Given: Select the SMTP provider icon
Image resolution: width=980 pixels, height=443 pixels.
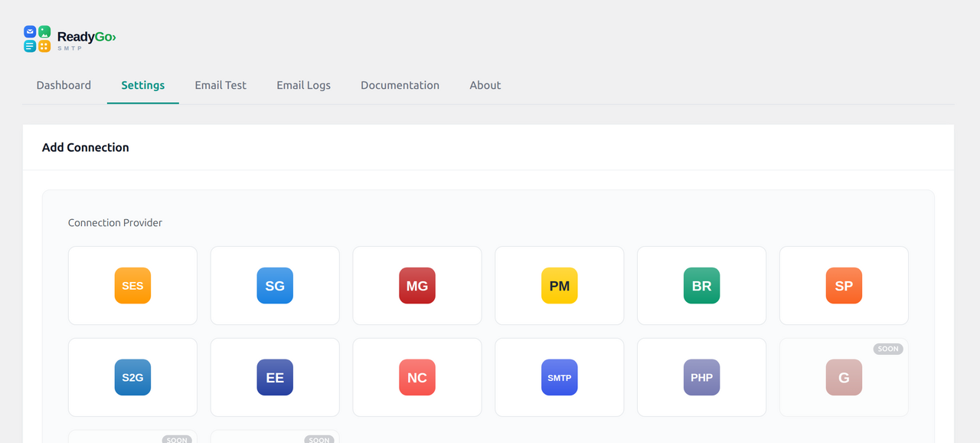Looking at the screenshot, I should point(560,377).
